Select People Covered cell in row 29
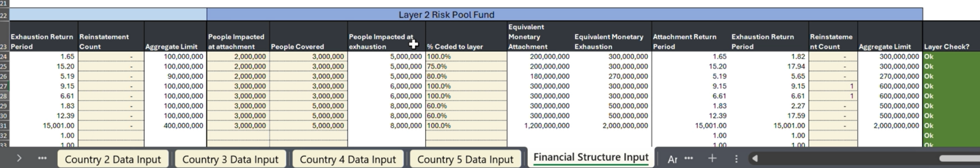Screen dimensions: 980x168 tap(308, 106)
